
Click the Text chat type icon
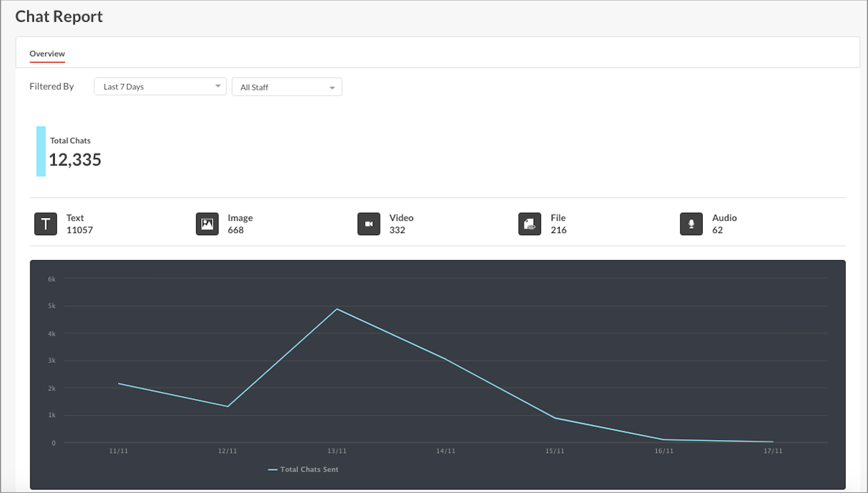coord(46,224)
